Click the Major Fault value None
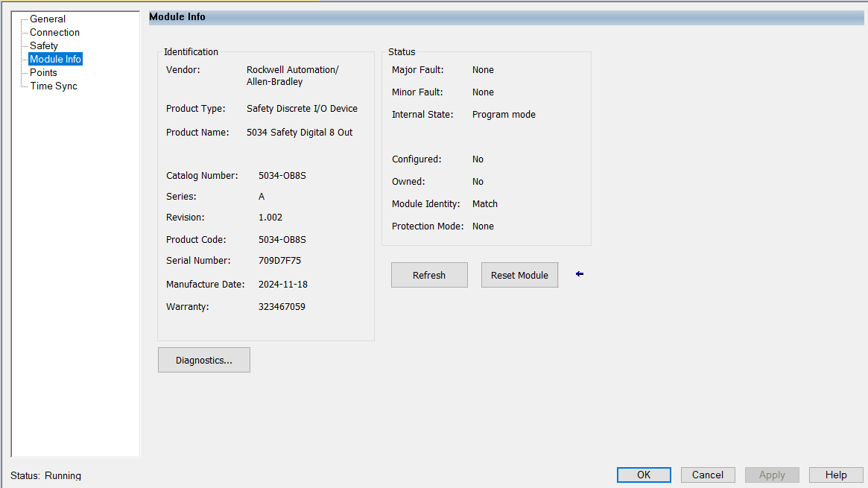Image resolution: width=868 pixels, height=488 pixels. (x=483, y=70)
